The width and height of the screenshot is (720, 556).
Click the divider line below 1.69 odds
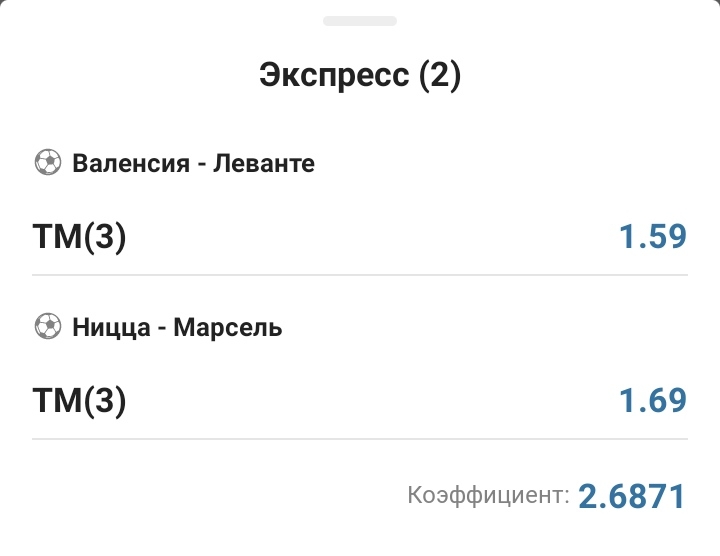pos(360,439)
